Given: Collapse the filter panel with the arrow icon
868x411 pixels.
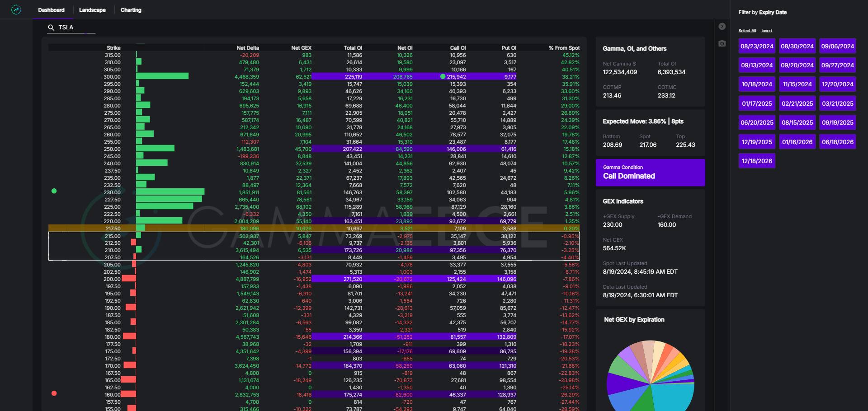Looking at the screenshot, I should click(x=722, y=27).
